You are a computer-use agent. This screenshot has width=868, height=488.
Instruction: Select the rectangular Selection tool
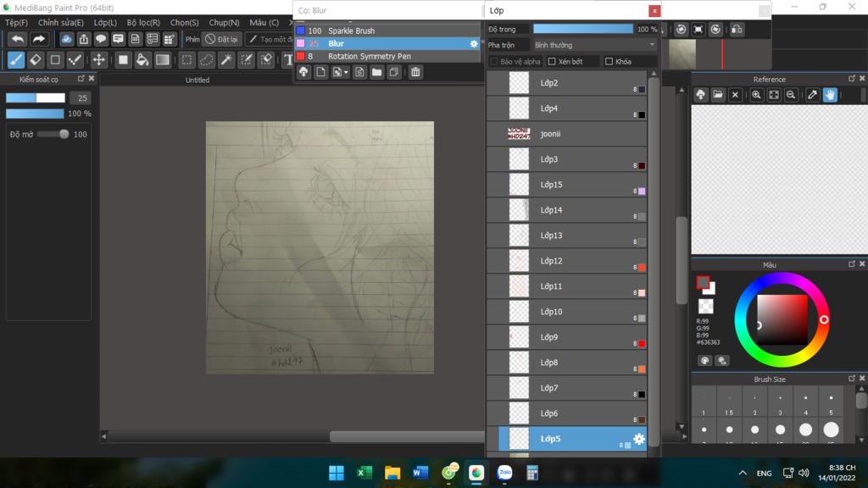pos(187,59)
